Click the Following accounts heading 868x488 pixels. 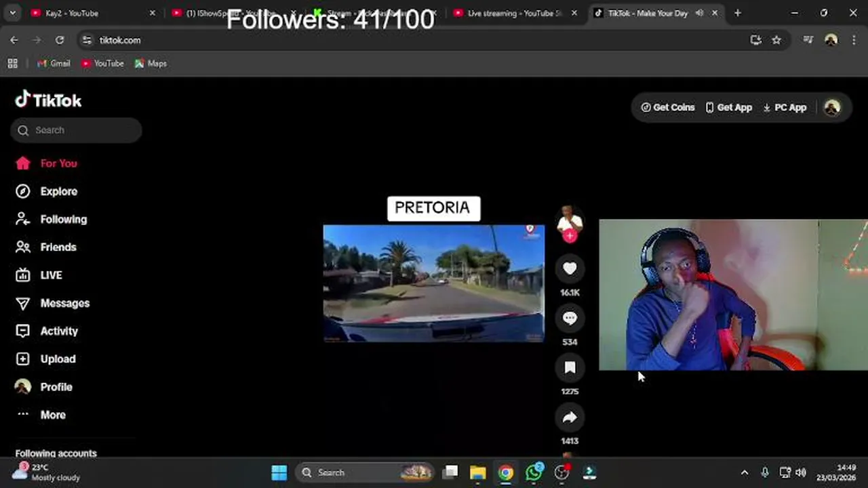click(56, 453)
